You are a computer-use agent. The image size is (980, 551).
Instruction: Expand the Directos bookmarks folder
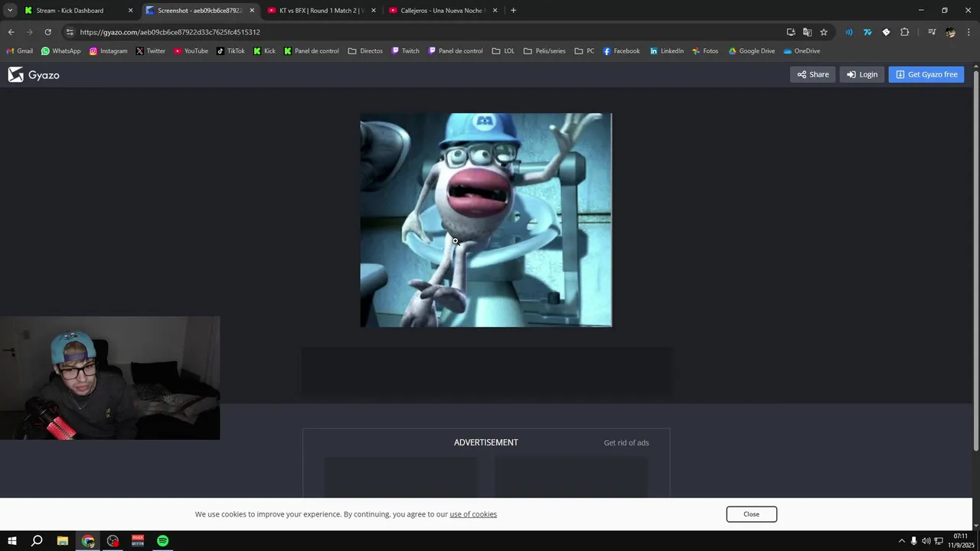click(x=365, y=51)
